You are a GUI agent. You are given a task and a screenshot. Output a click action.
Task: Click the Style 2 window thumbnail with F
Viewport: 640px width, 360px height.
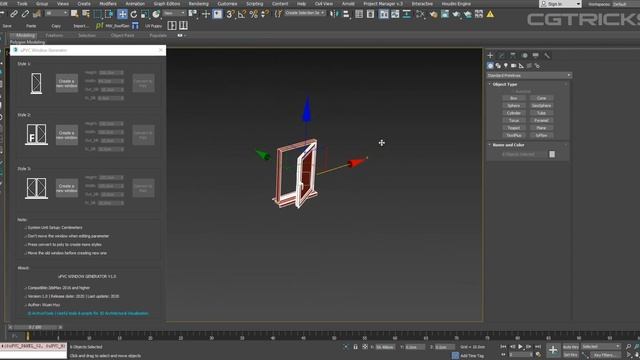coord(36,134)
